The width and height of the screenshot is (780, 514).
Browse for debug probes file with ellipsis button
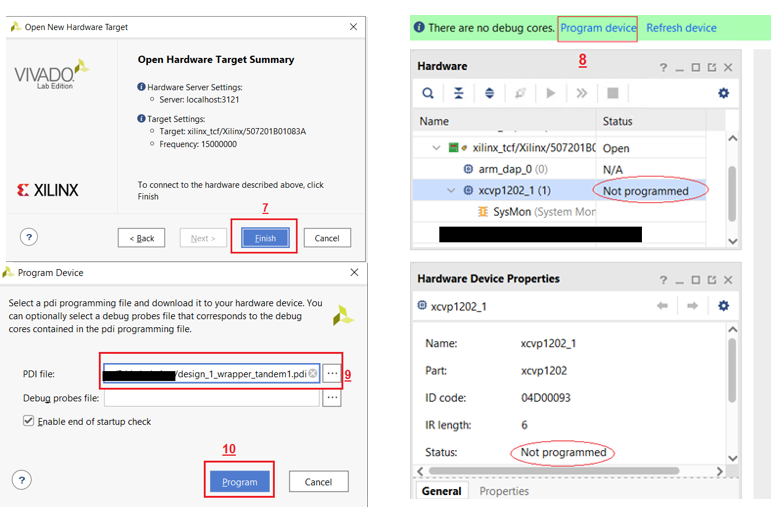(x=332, y=398)
